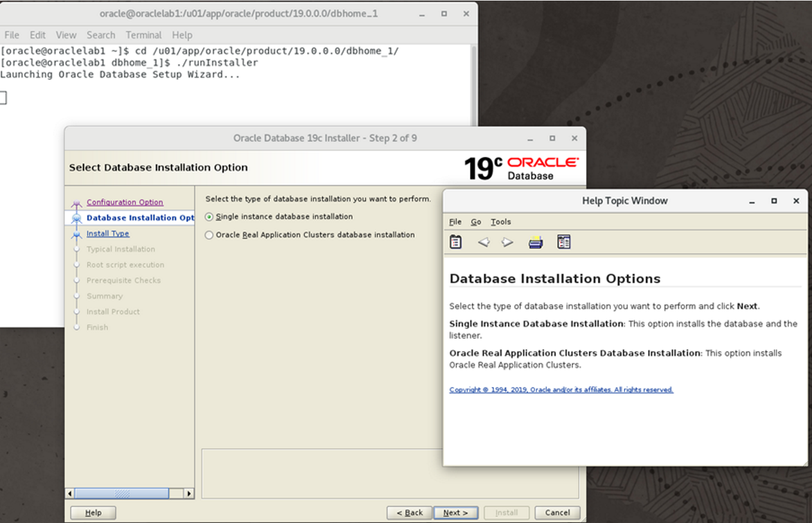Select Database Installation Option step in sidebar
Viewport: 812px width, 523px height.
tap(140, 218)
